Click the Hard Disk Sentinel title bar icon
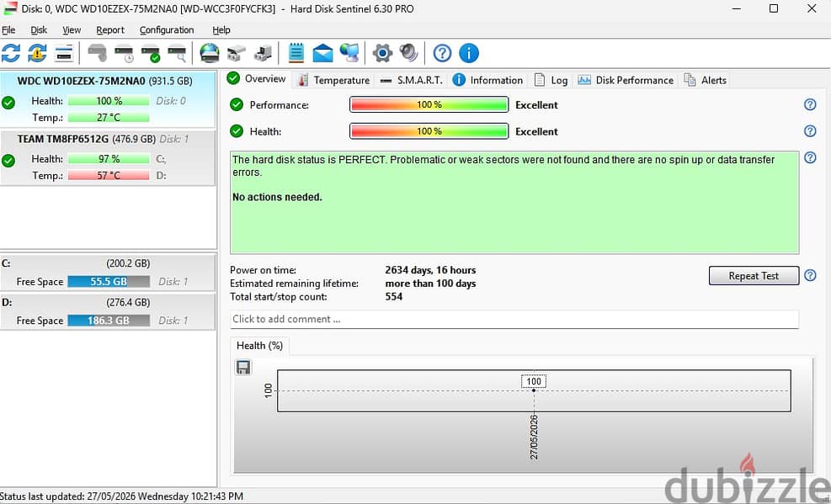 tap(10, 8)
